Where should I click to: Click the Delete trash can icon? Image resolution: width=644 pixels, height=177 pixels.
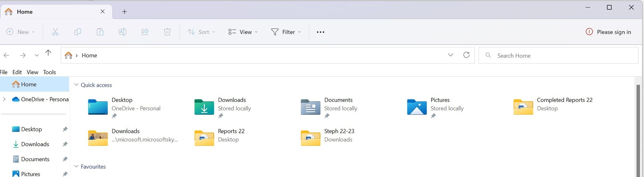tap(167, 32)
